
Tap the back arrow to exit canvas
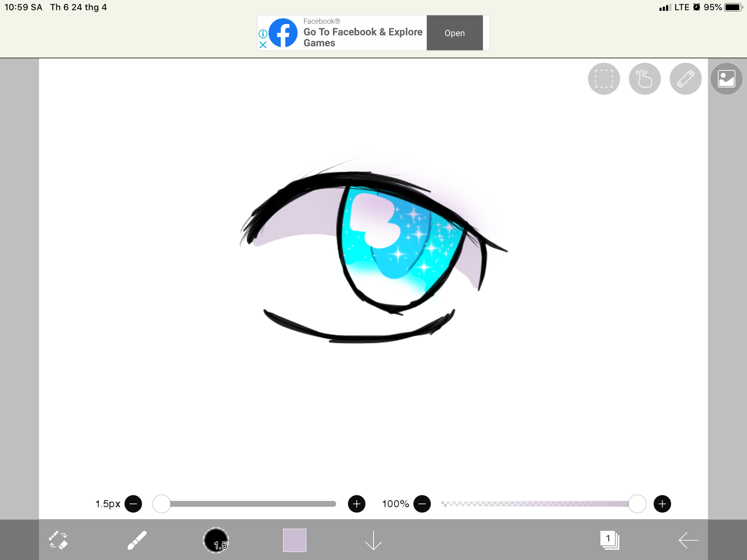click(x=688, y=540)
